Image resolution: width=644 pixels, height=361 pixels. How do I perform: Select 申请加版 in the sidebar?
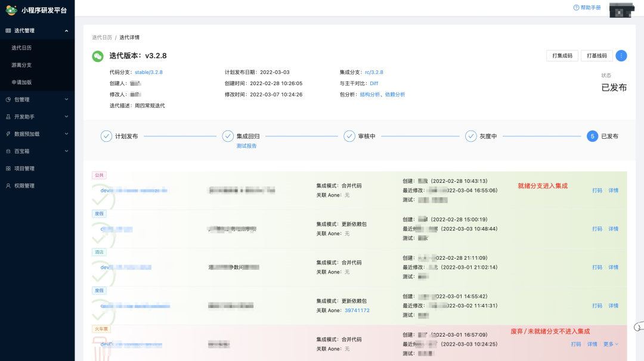click(28, 82)
